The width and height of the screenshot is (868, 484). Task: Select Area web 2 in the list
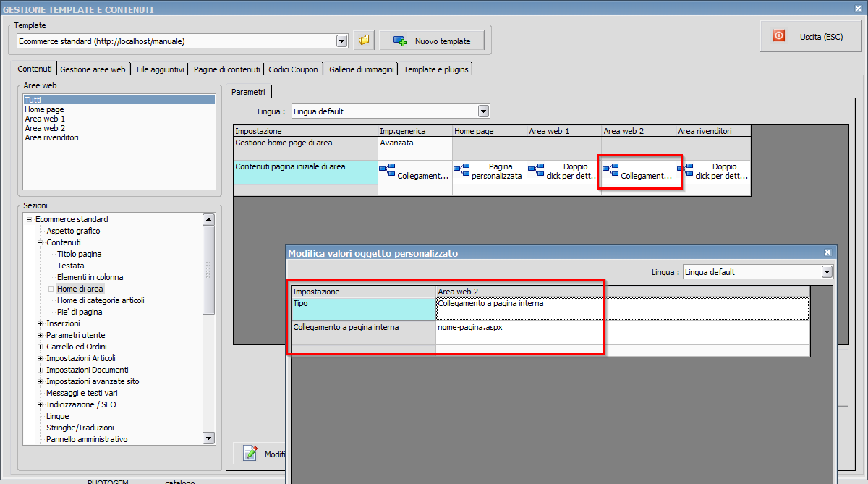pos(45,128)
